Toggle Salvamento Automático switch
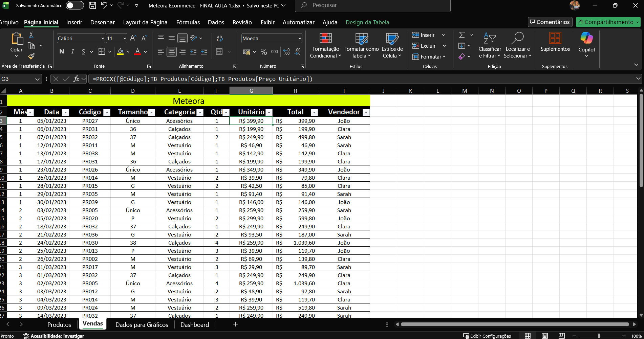 pyautogui.click(x=74, y=5)
